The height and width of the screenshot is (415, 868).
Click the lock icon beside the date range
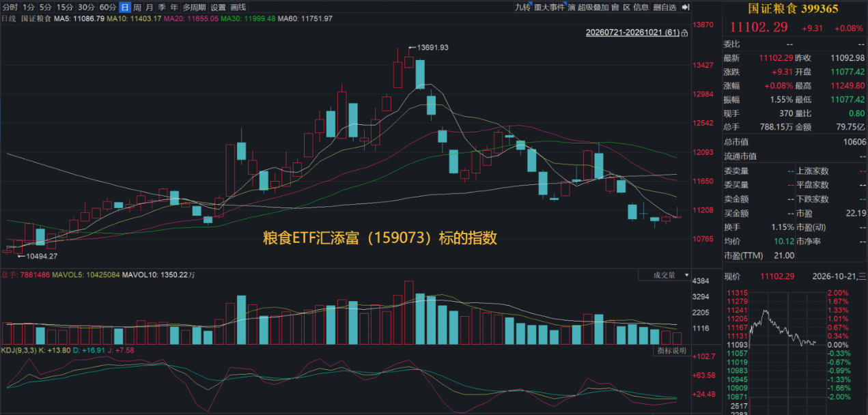pos(684,33)
